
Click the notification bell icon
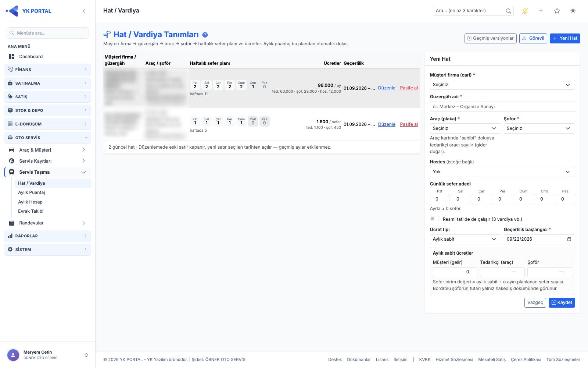click(x=525, y=11)
